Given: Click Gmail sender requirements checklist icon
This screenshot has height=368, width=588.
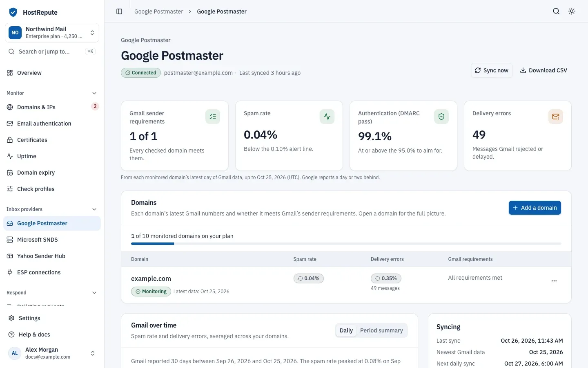Looking at the screenshot, I should coord(213,117).
